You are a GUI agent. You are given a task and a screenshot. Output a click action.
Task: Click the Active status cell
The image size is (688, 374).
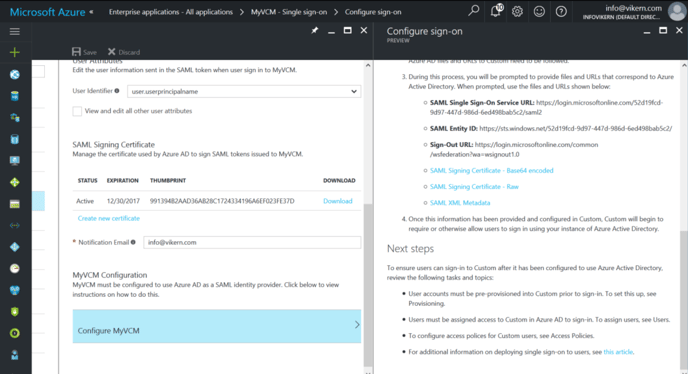[x=85, y=201]
